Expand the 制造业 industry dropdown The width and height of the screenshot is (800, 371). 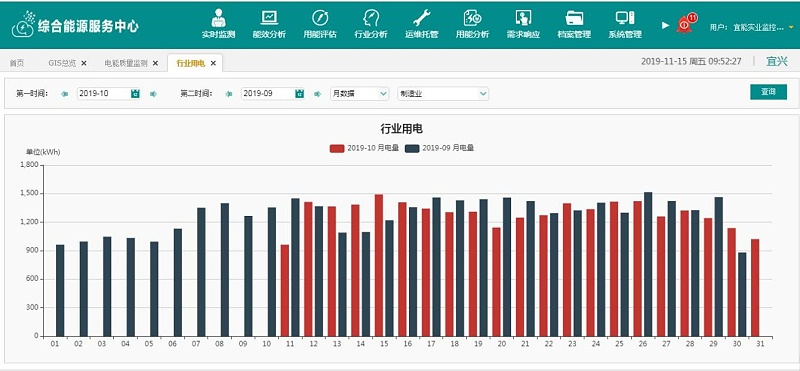[443, 93]
